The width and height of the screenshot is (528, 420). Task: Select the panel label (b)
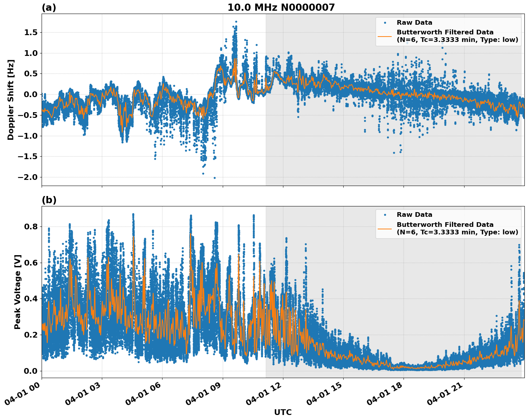pyautogui.click(x=49, y=200)
